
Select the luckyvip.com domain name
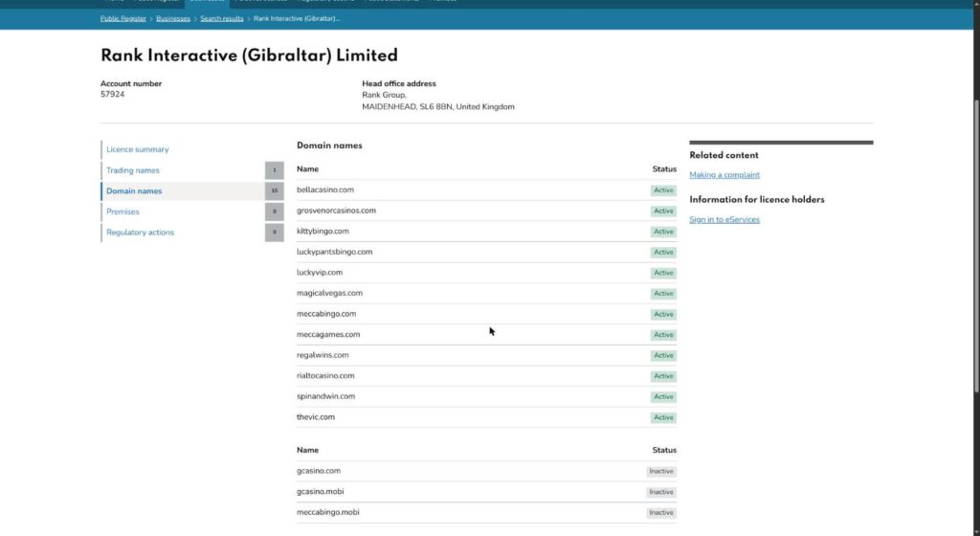320,273
